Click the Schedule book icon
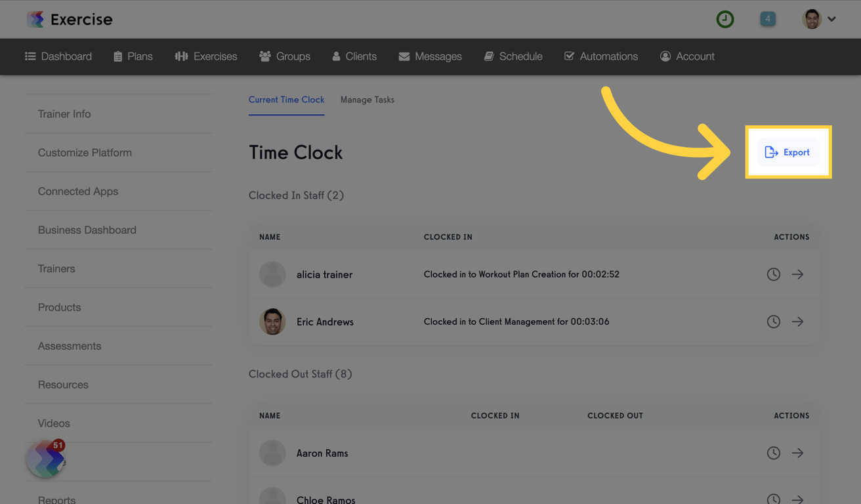 pyautogui.click(x=489, y=56)
